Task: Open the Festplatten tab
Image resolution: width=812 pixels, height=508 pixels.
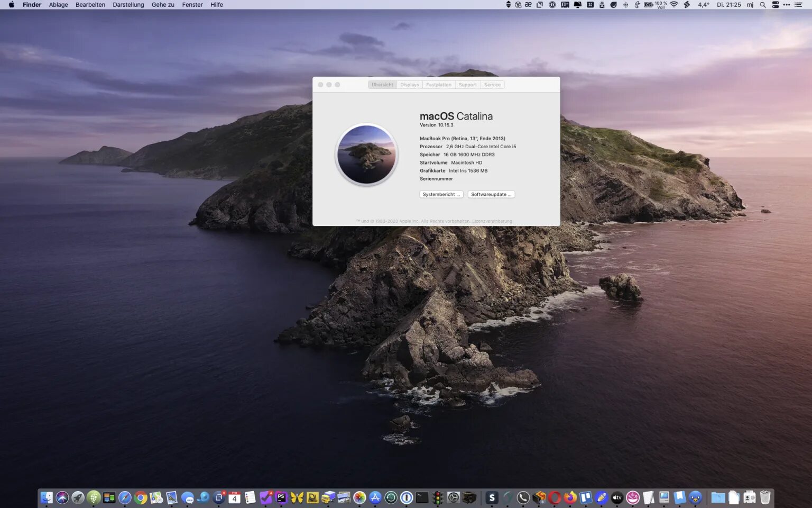Action: coord(438,85)
